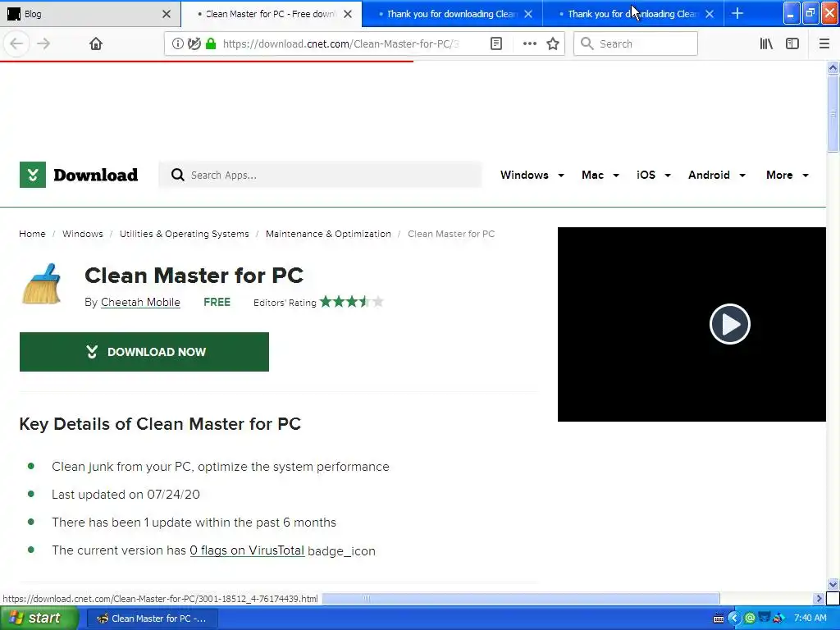
Task: Open the page actions three-dot menu
Action: tap(529, 44)
